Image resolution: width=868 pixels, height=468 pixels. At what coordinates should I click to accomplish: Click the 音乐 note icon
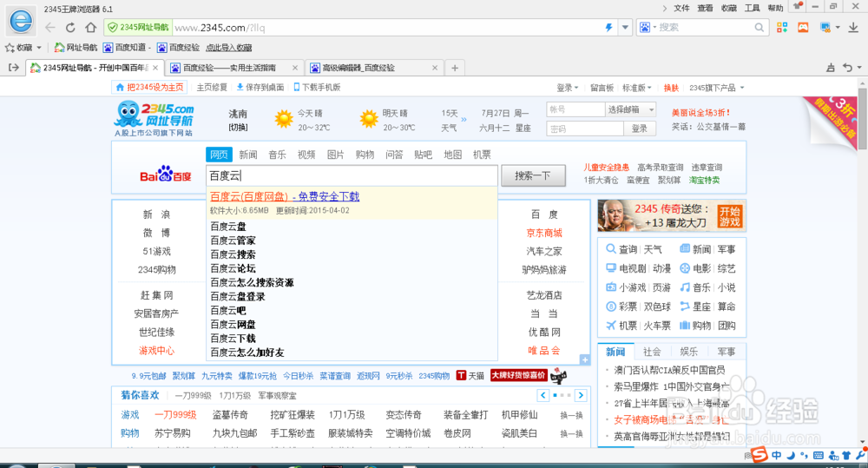[x=685, y=287]
